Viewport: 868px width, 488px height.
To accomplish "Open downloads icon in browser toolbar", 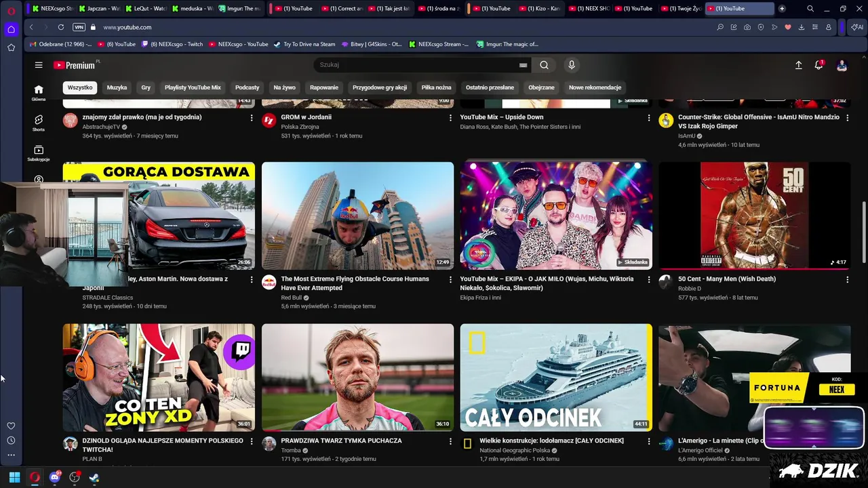I will (x=801, y=27).
